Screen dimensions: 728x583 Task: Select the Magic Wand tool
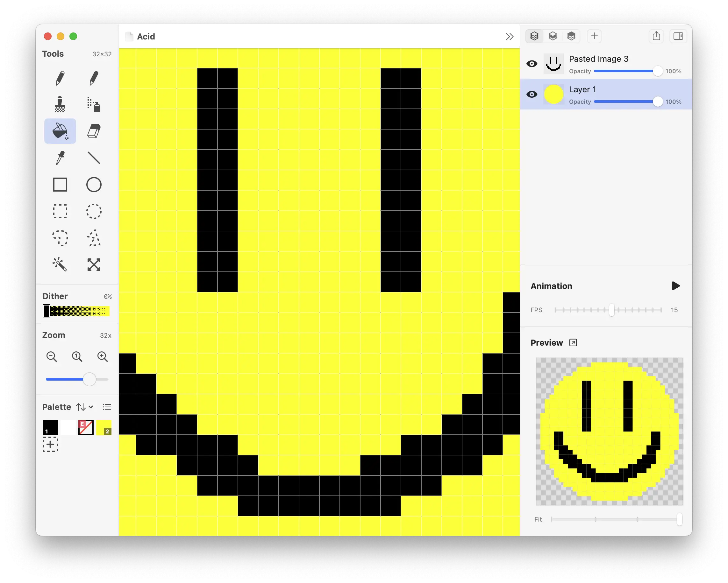(60, 265)
